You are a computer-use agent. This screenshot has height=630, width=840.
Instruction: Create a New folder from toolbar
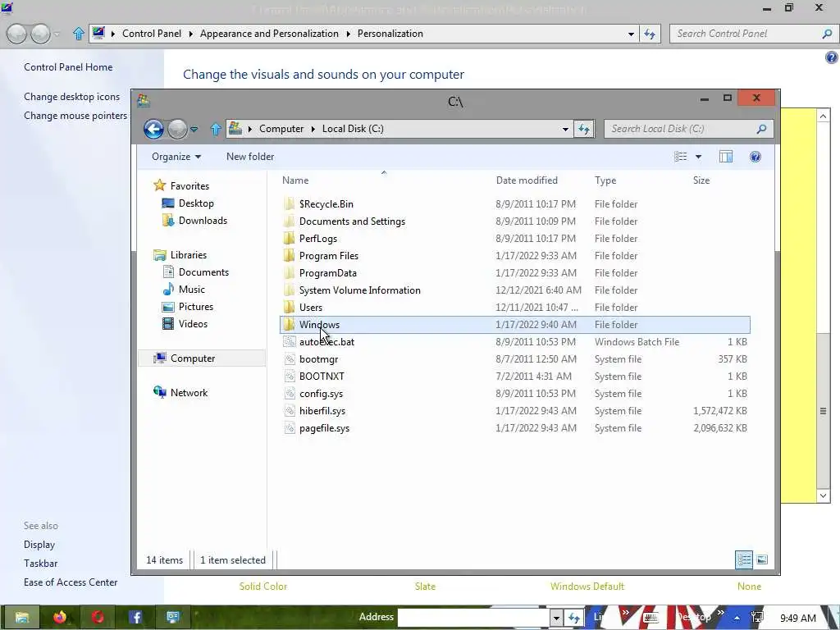coord(250,157)
